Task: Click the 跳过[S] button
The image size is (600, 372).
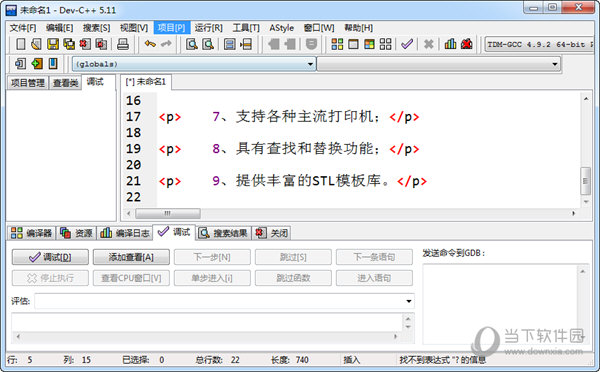Action: 293,257
